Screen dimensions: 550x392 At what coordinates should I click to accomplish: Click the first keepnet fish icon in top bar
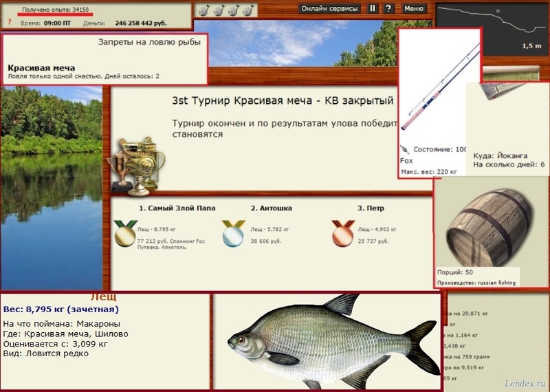point(203,10)
